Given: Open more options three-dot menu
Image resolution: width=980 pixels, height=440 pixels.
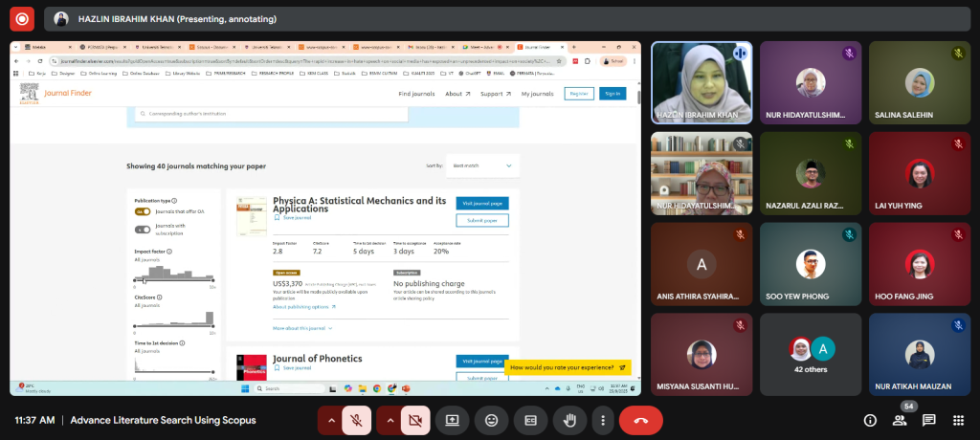Looking at the screenshot, I should 602,420.
